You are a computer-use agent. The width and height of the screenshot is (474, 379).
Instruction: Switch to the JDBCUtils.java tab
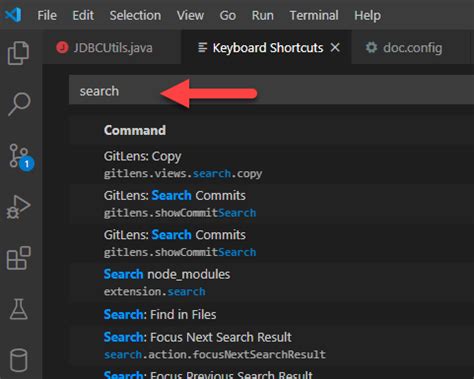[x=112, y=48]
